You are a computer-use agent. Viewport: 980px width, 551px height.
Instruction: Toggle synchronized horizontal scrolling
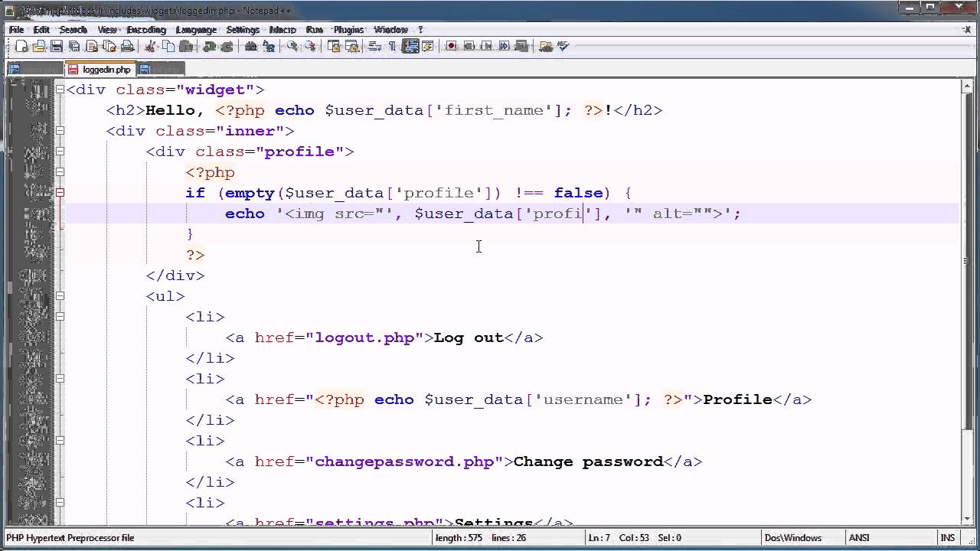[x=351, y=47]
